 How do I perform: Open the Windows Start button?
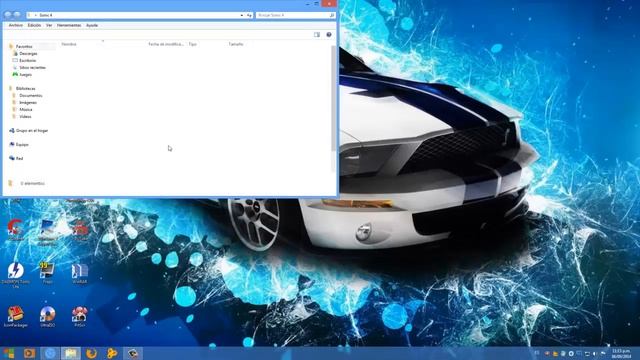[9, 353]
